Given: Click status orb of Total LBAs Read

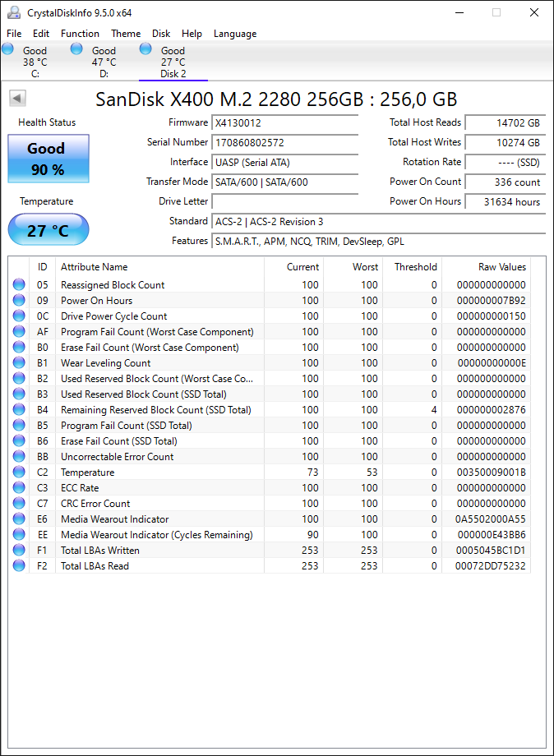Looking at the screenshot, I should 19,565.
